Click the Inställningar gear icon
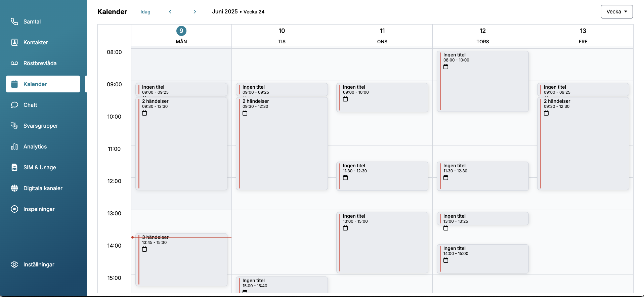The image size is (644, 297). coord(14,264)
